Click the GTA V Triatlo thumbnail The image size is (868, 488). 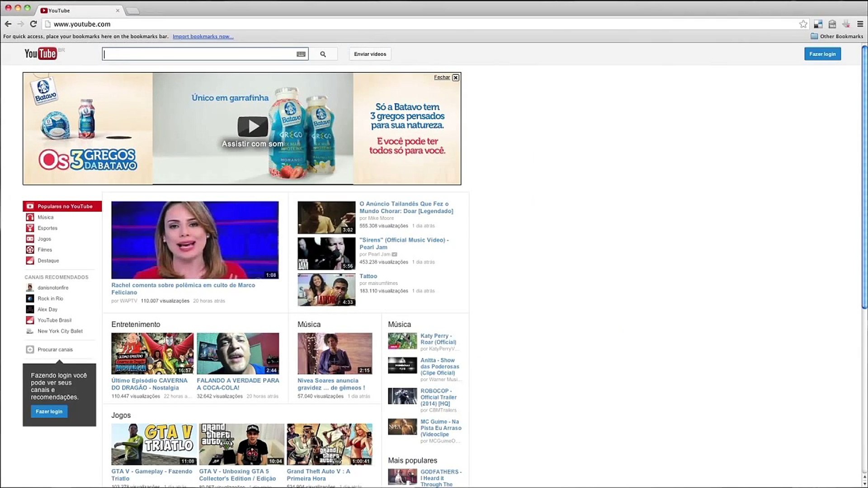click(x=154, y=444)
